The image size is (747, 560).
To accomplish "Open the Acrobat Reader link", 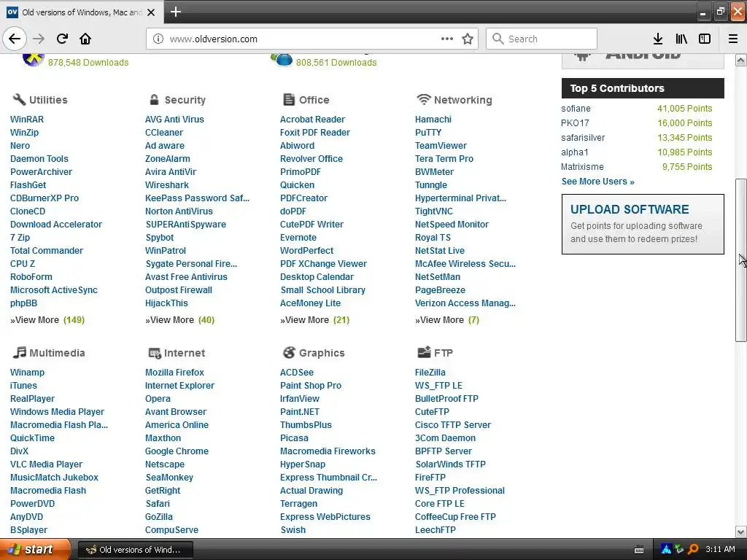I will 312,120.
